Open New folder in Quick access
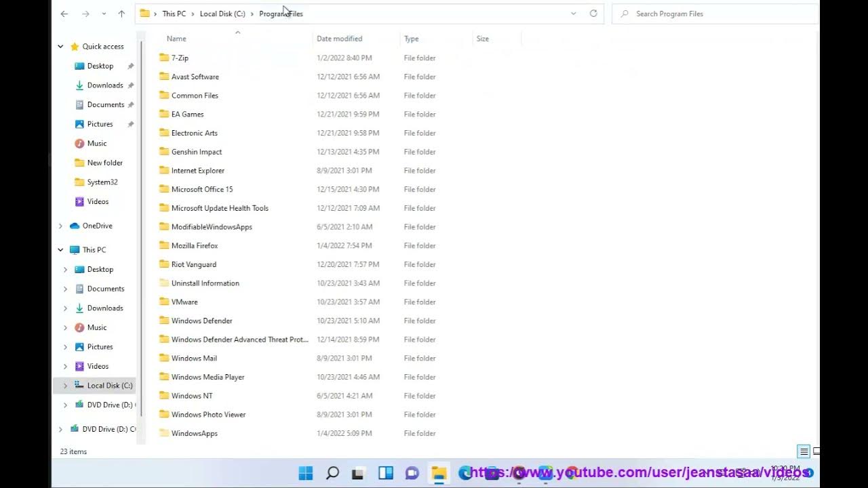Viewport: 868px width, 488px height. (105, 163)
